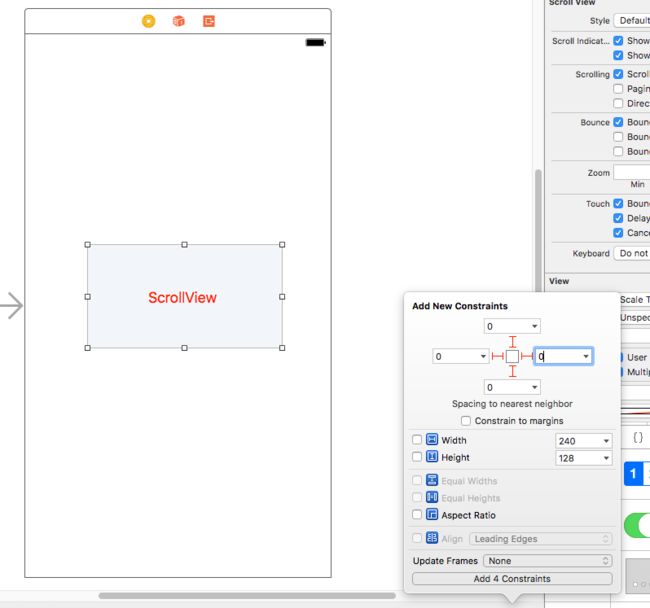Open the Scroll View Style dropdown
650x608 pixels.
(x=632, y=20)
